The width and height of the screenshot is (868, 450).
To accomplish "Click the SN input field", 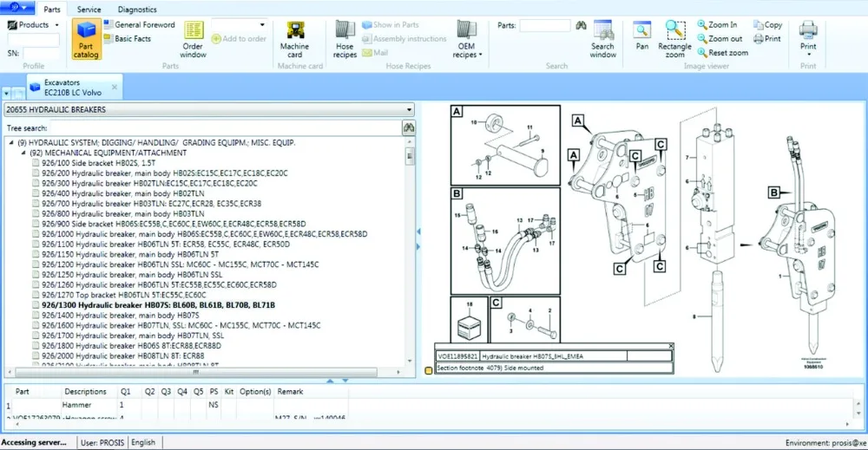I will [42, 54].
